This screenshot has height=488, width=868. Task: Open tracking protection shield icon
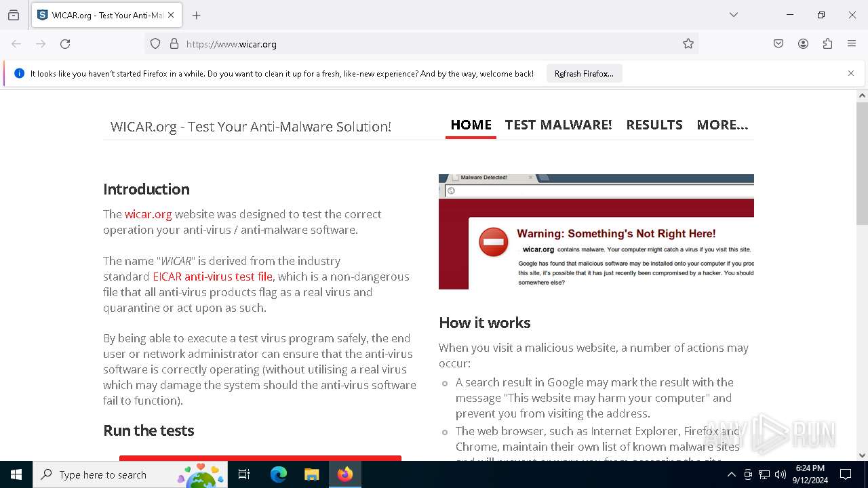[x=155, y=44]
